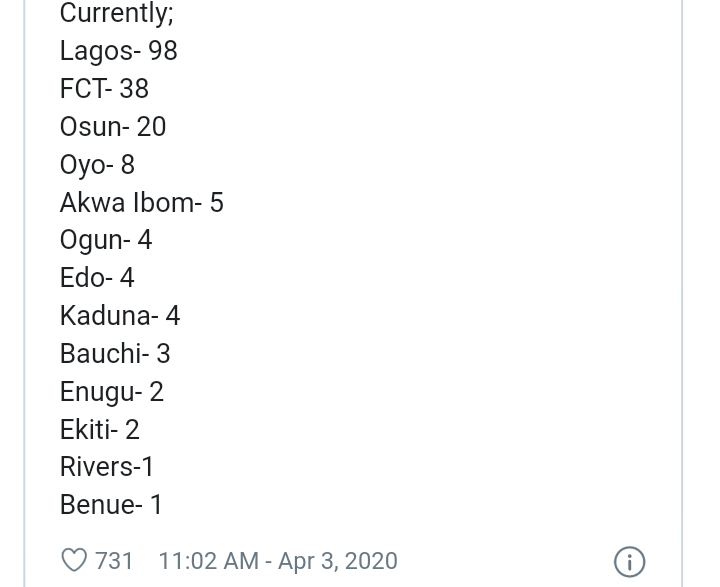Select the 'Bauchi- 3' line
Image resolution: width=720 pixels, height=587 pixels.
point(115,354)
